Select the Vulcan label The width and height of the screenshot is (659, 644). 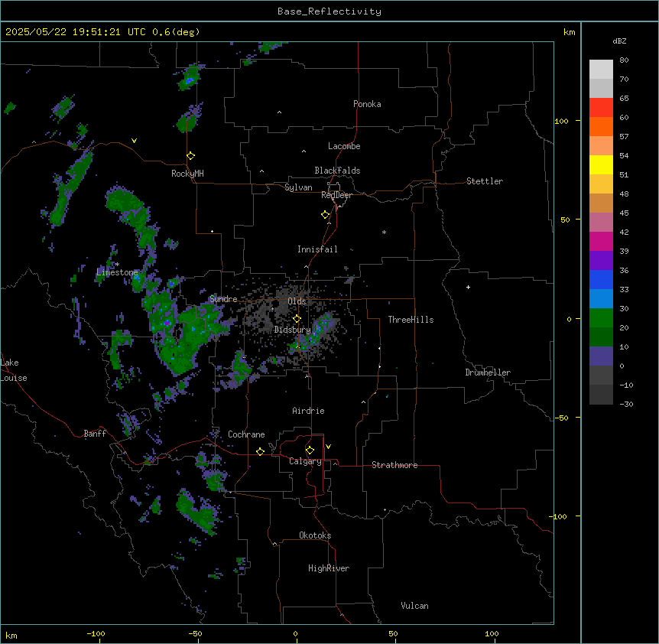coord(415,606)
